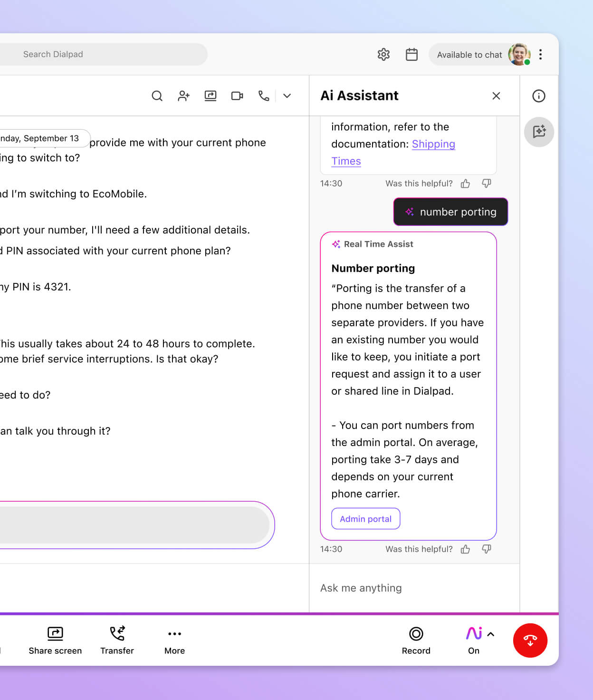
Task: Open search within the call window
Action: [157, 96]
